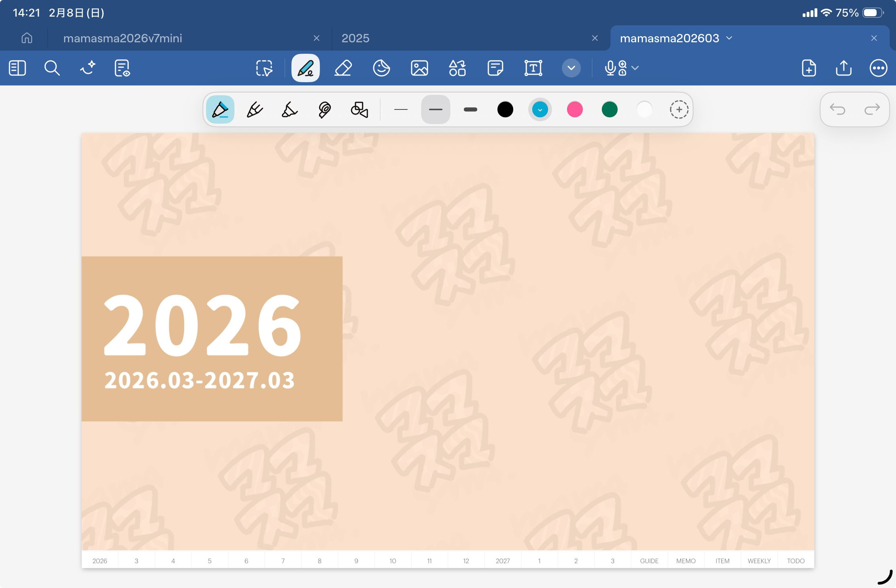
Task: Select the thin stroke width
Action: [x=401, y=109]
